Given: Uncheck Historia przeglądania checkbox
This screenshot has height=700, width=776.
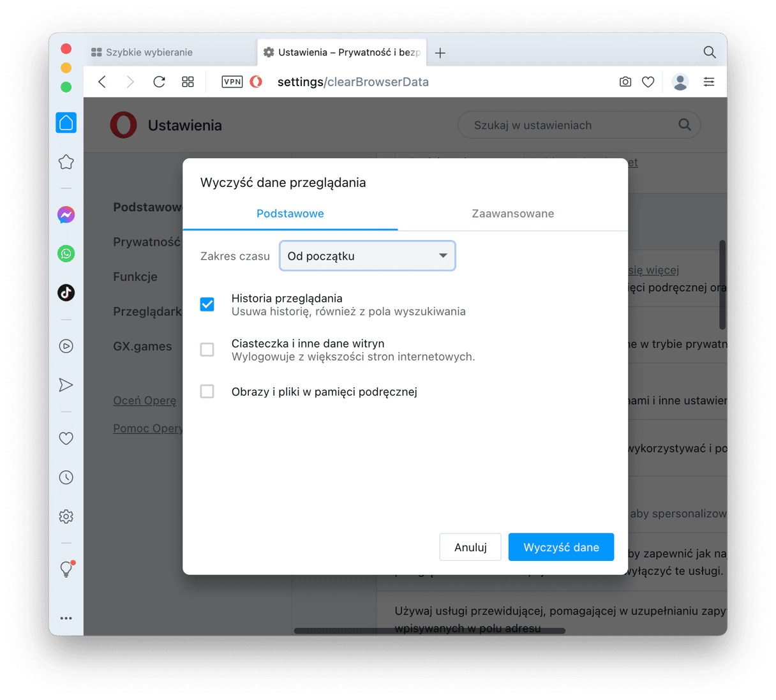Looking at the screenshot, I should 207,304.
